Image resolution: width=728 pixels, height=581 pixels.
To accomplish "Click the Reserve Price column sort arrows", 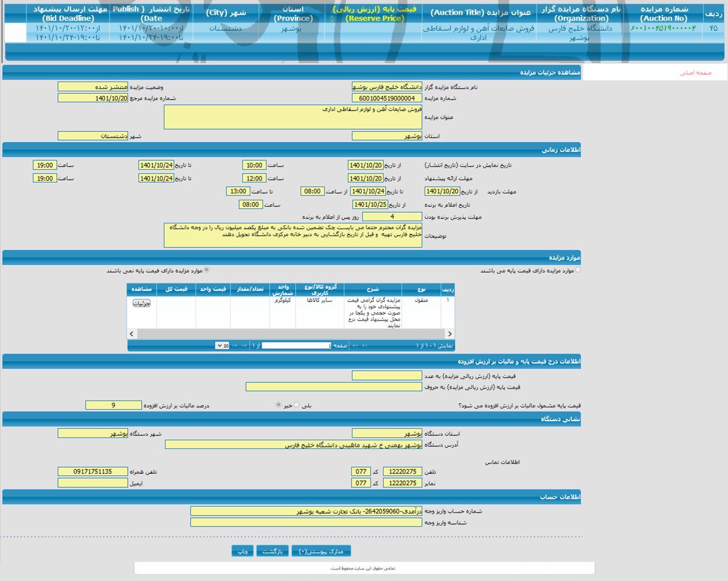I will pos(332,19).
